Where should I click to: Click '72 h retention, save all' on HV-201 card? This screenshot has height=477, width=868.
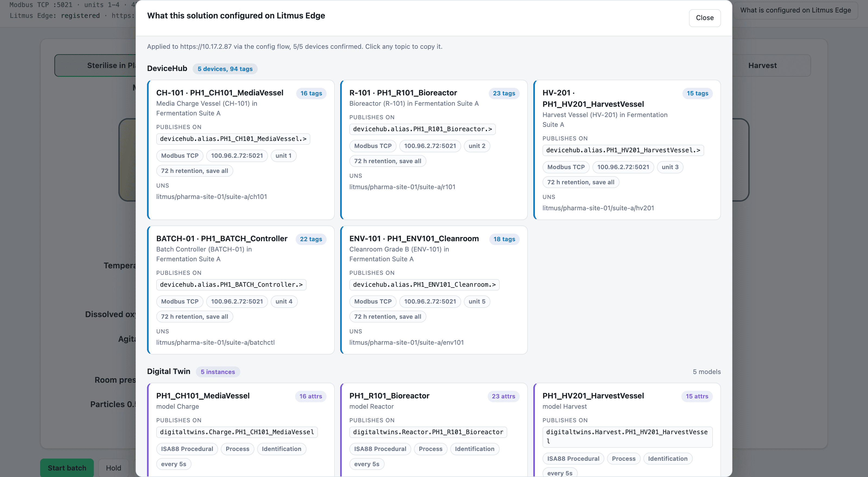click(580, 182)
